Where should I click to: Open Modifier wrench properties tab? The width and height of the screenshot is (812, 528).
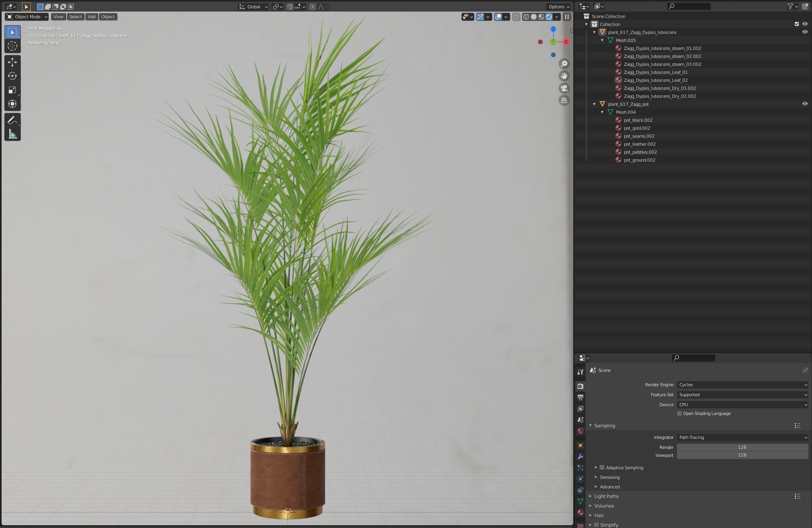point(580,457)
